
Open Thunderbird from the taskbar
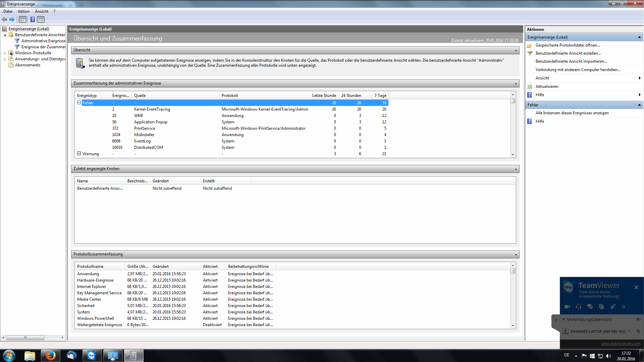(x=71, y=356)
